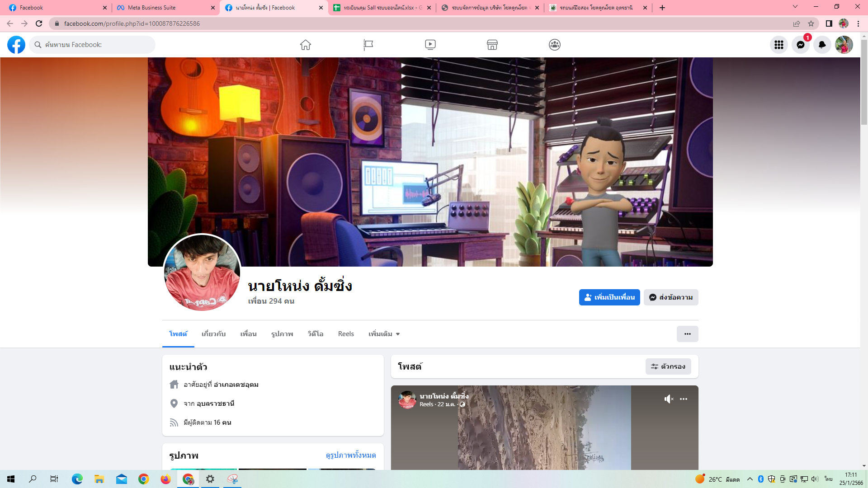Open the Pages flag icon
Image resolution: width=868 pixels, height=488 pixels.
point(368,45)
